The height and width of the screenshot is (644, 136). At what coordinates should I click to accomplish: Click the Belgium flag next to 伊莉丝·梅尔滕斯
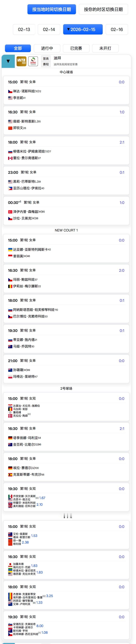[10, 286]
